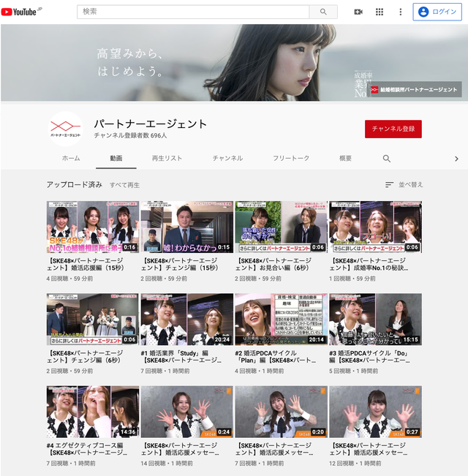
Task: Open the 結婚相談所パートナーエージェント banner link
Action: pyautogui.click(x=415, y=89)
